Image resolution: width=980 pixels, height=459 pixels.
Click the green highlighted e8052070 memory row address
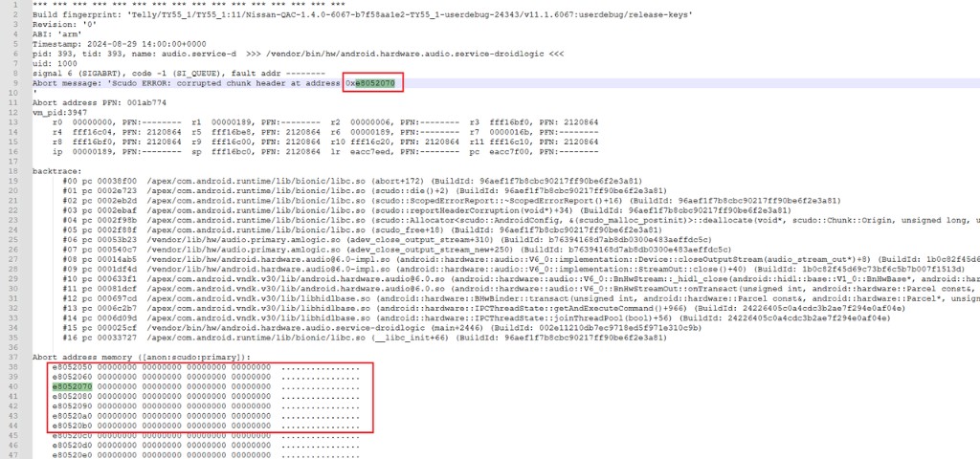[x=72, y=386]
